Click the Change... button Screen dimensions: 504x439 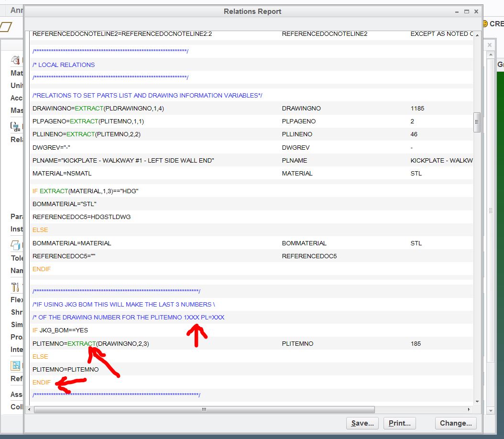pos(456,423)
